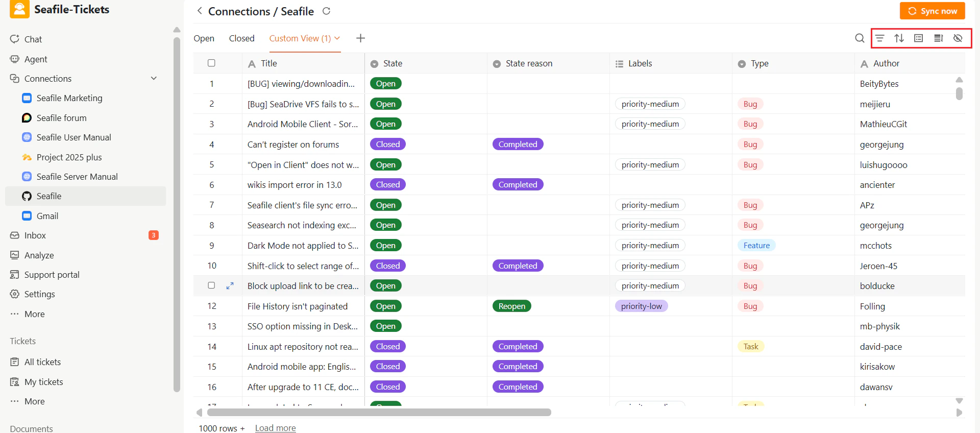This screenshot has height=433, width=980.
Task: Tick the checkbox on the Block upload link row
Action: [211, 285]
